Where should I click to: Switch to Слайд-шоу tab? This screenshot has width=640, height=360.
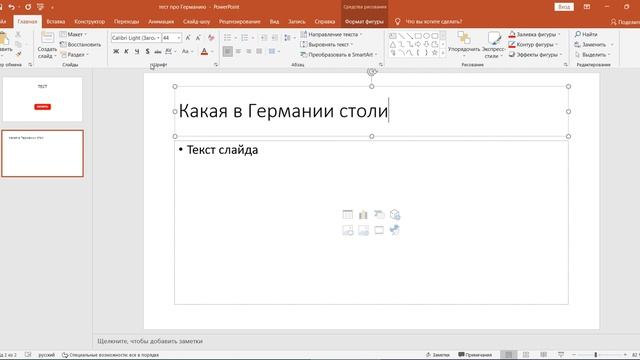click(196, 22)
